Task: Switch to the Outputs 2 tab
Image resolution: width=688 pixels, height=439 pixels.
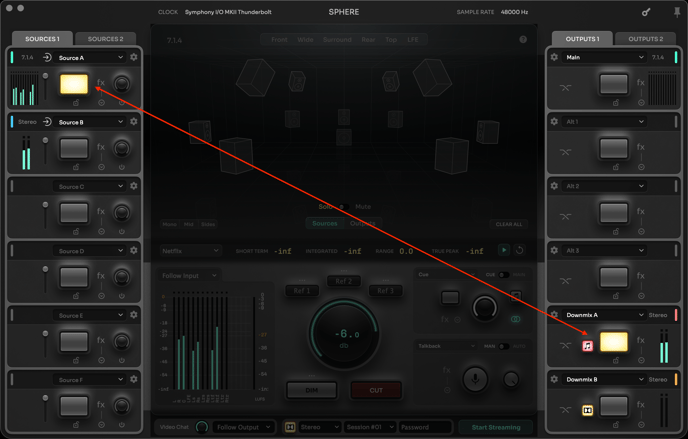Action: 645,39
